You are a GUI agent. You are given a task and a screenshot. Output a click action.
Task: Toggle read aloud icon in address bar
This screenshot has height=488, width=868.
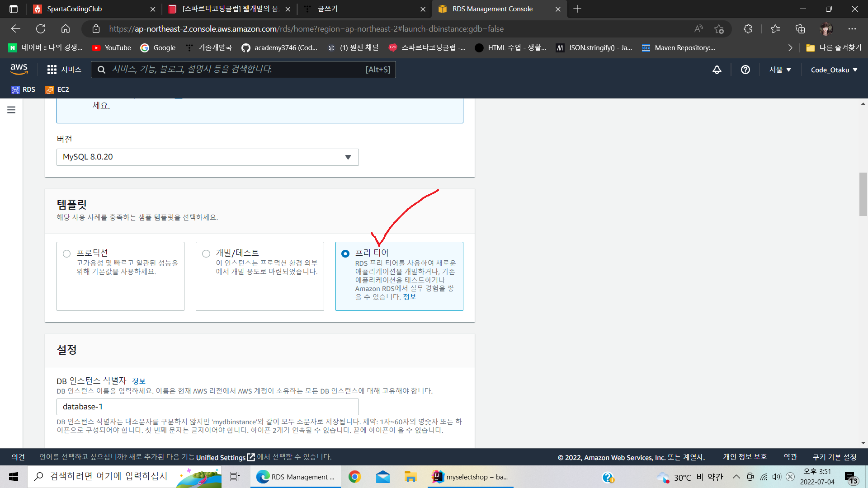pos(698,29)
